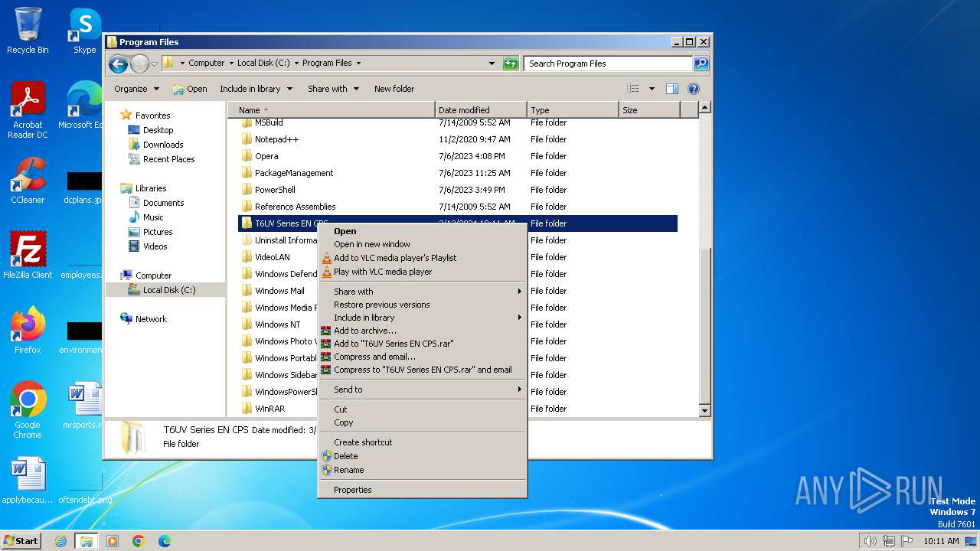Image resolution: width=980 pixels, height=551 pixels.
Task: Click the clock showing 10:11 AM
Action: [x=941, y=541]
